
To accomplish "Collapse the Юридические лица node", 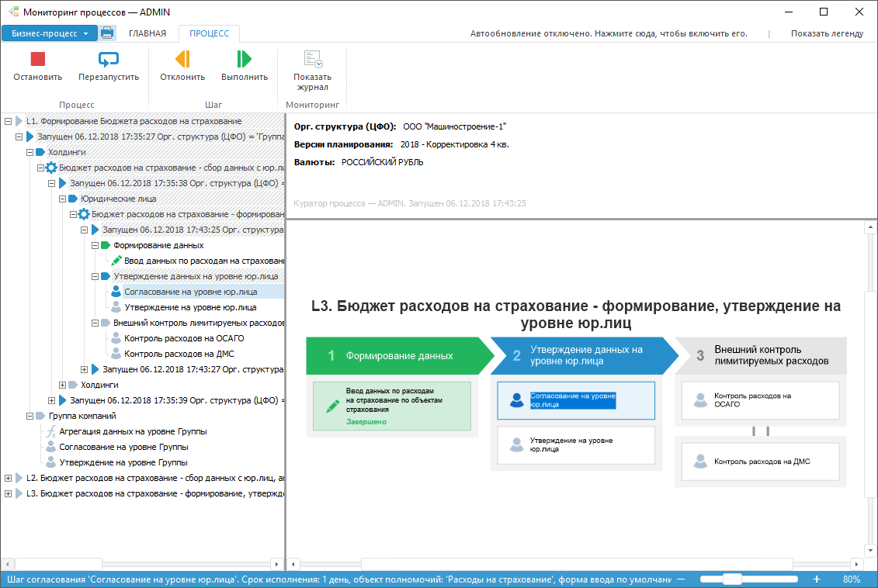I will click(x=62, y=199).
